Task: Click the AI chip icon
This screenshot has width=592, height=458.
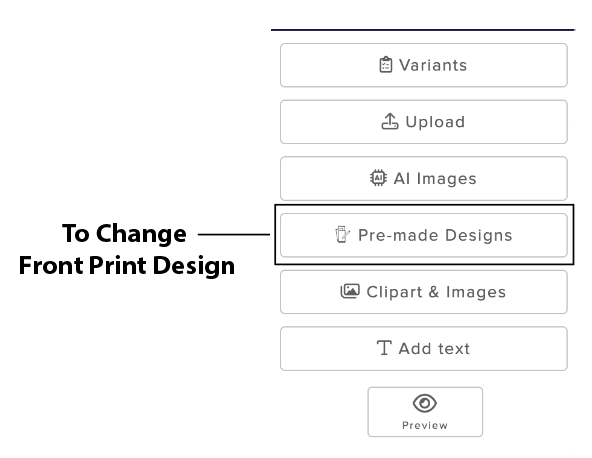Action: pos(378,178)
